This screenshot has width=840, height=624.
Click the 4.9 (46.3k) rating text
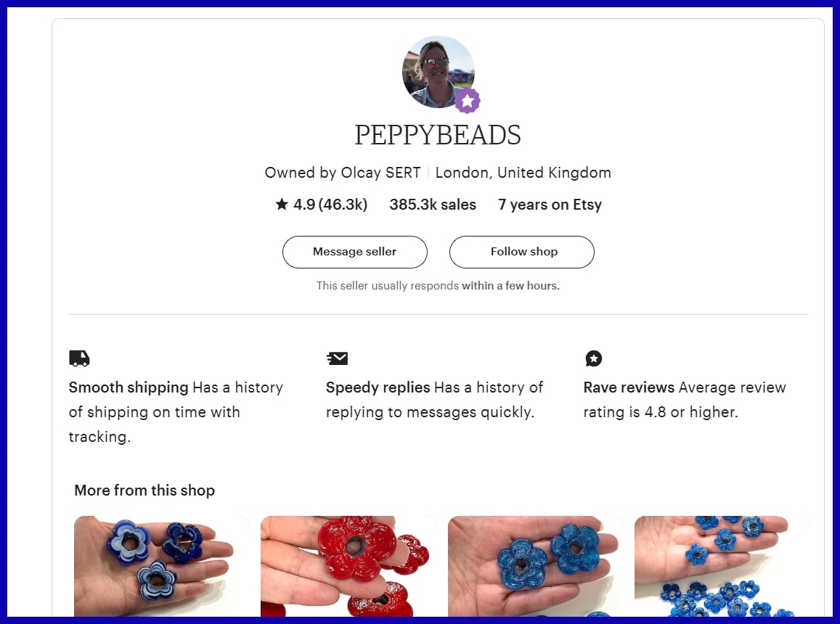[x=330, y=205]
